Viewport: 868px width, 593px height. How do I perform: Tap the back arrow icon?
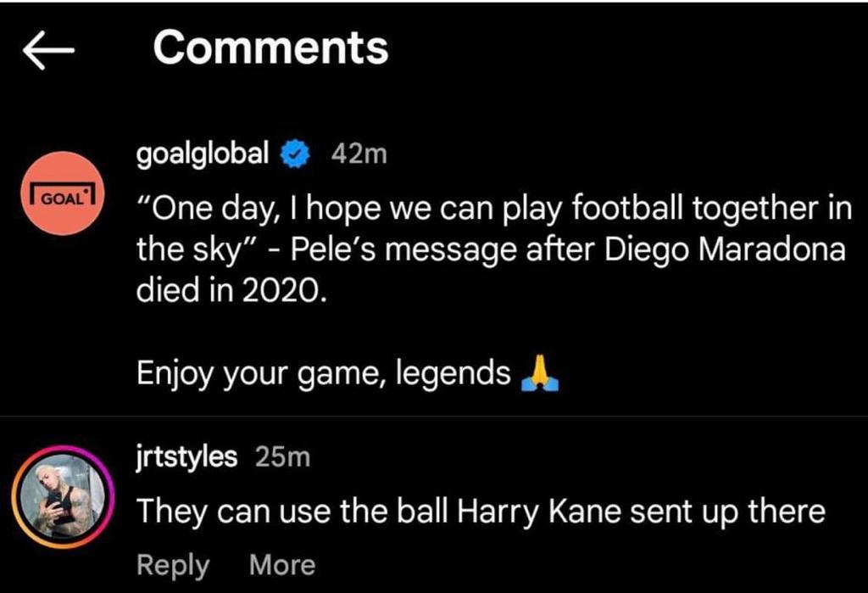48,53
